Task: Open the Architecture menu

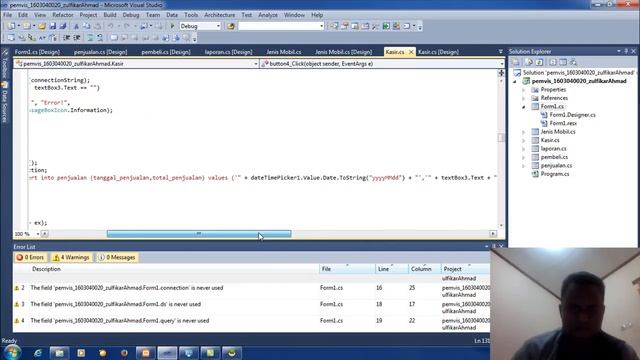Action: (220, 15)
